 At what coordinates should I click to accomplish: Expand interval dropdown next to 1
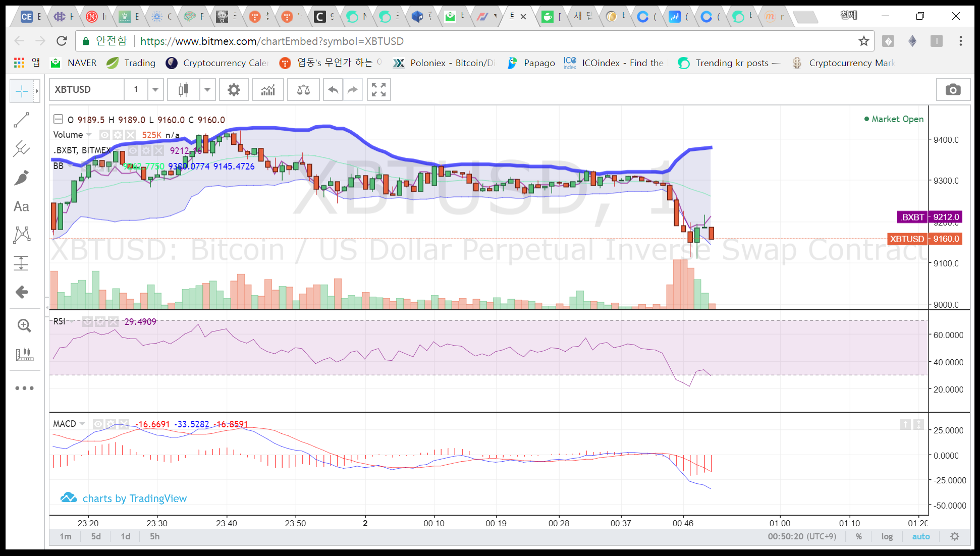point(155,90)
